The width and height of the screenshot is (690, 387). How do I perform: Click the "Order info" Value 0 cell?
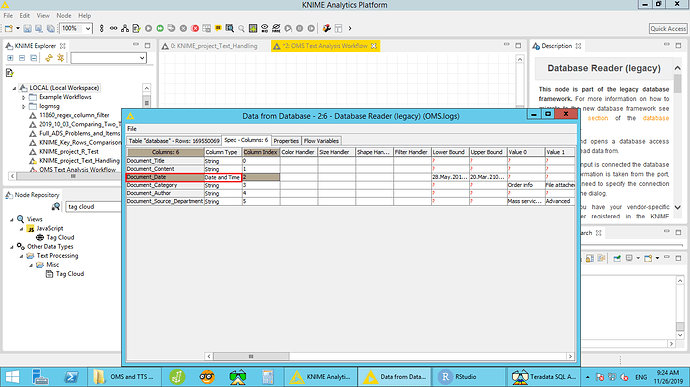(x=525, y=185)
